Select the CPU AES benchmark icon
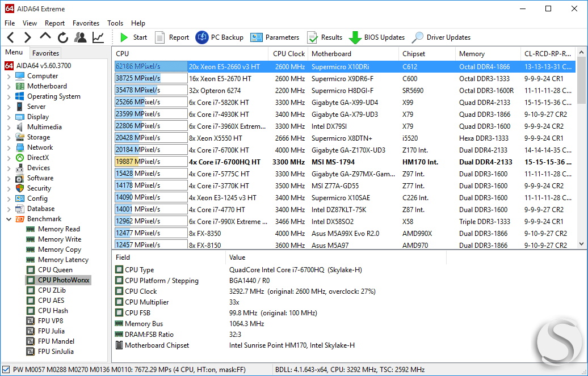Screen dimensions: 588x376 point(31,300)
